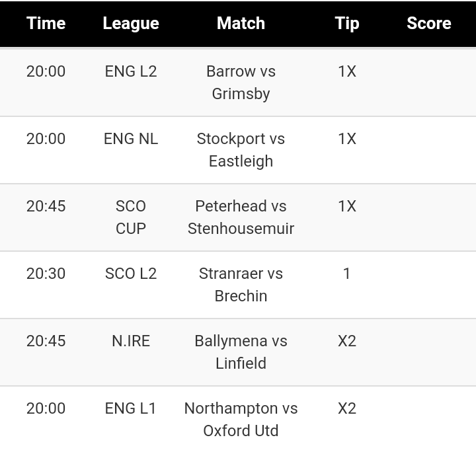Click the Time column header
476x452 pixels.
(x=46, y=23)
